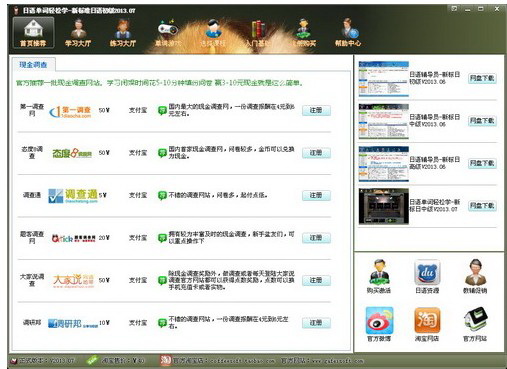Click green comment icon in 调研邦 row
Viewport: 507px width, 369px height.
[162, 323]
